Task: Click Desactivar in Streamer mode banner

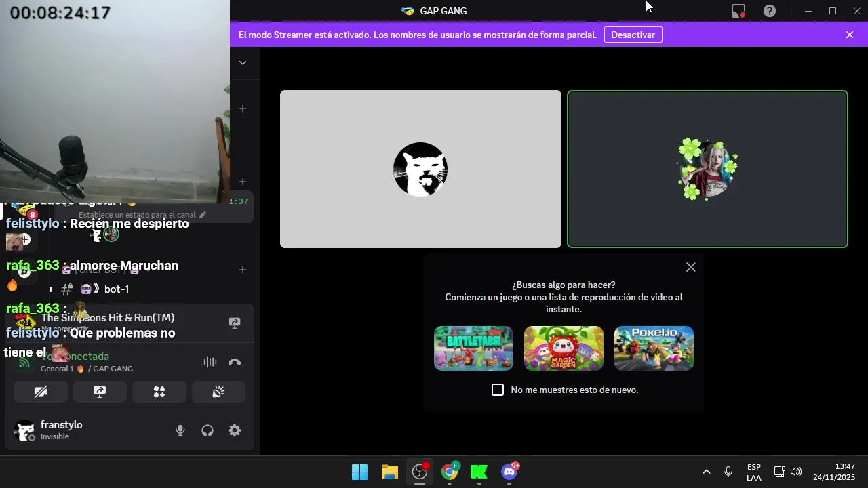Action: tap(633, 35)
